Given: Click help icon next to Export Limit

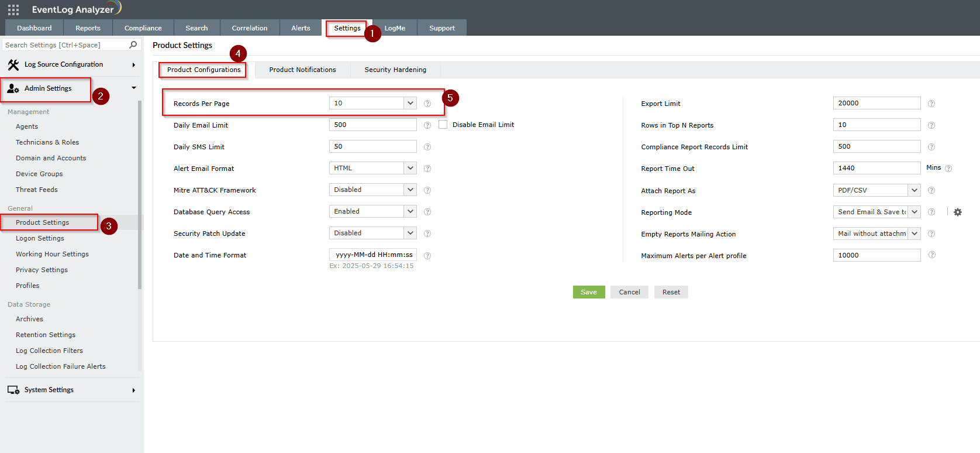Looking at the screenshot, I should click(931, 104).
